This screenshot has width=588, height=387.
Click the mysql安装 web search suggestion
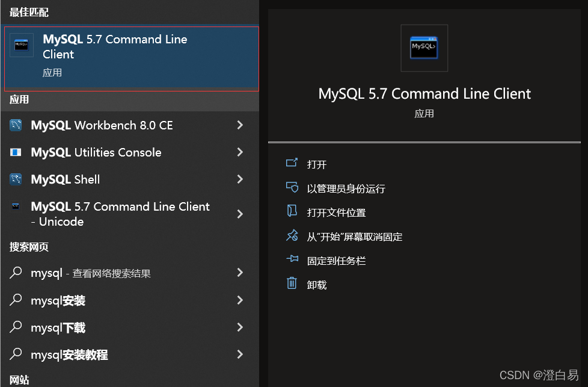tap(58, 300)
